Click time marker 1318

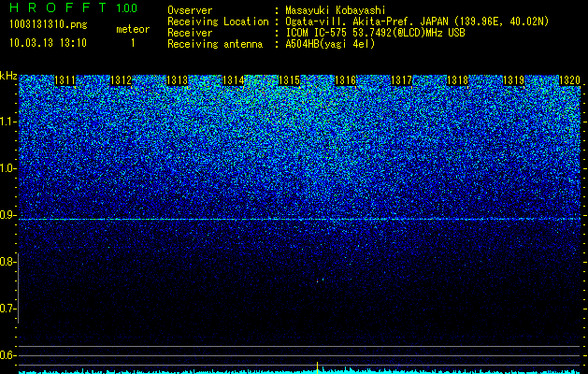click(457, 80)
